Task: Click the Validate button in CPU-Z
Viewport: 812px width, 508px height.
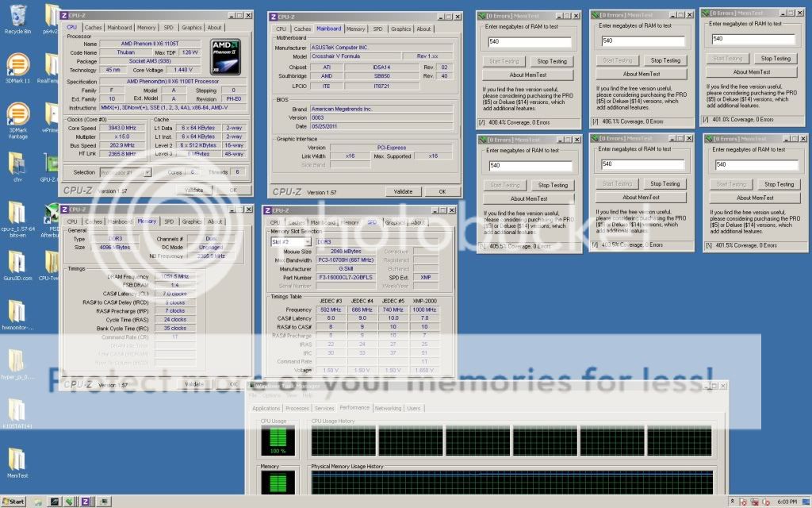Action: 193,190
